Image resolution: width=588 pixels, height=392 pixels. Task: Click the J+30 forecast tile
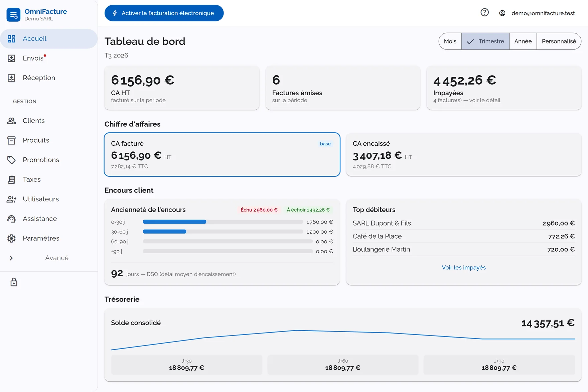pyautogui.click(x=187, y=365)
